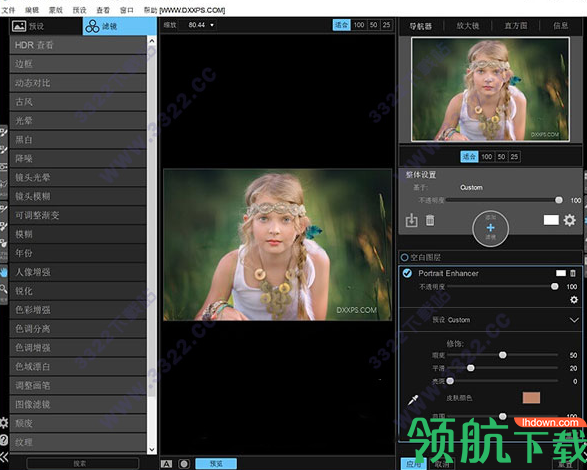587x470 pixels.
Task: Set canvas zoom to 50 in top bar
Action: [374, 25]
